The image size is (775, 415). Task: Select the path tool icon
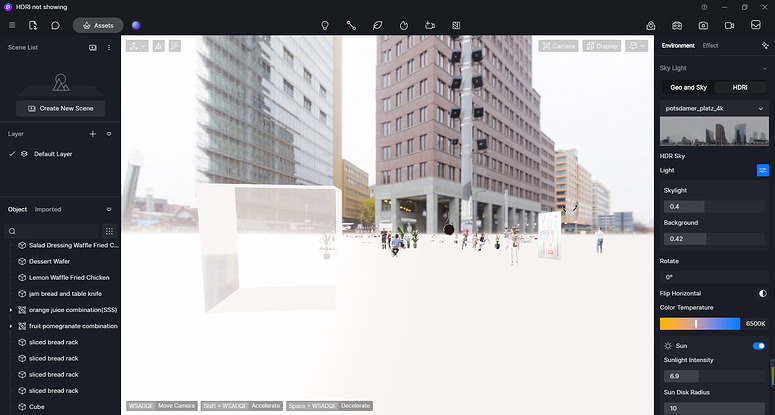pos(351,25)
